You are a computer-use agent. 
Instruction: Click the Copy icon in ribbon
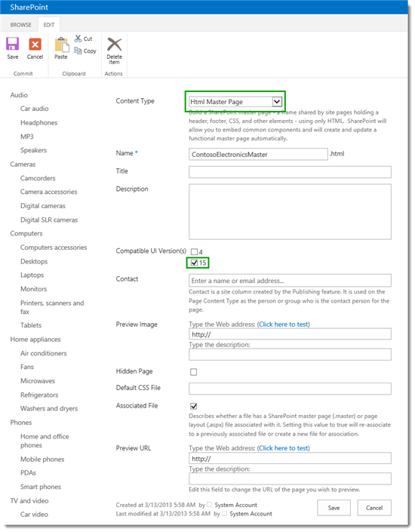coord(78,51)
